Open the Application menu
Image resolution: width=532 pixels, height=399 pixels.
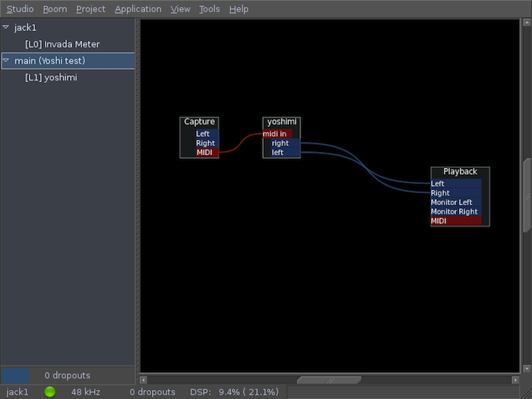[138, 9]
